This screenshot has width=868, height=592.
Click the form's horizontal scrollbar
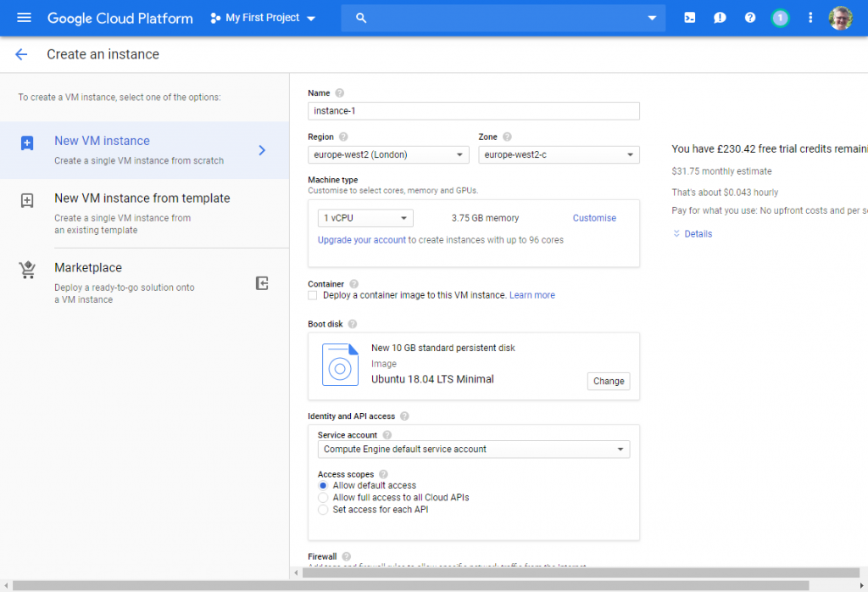(580, 572)
